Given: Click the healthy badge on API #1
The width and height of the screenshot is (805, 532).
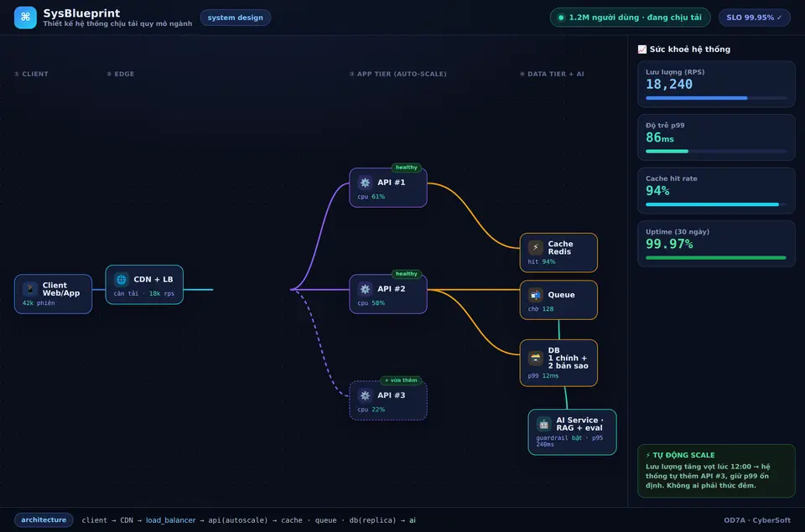Looking at the screenshot, I should point(406,168).
